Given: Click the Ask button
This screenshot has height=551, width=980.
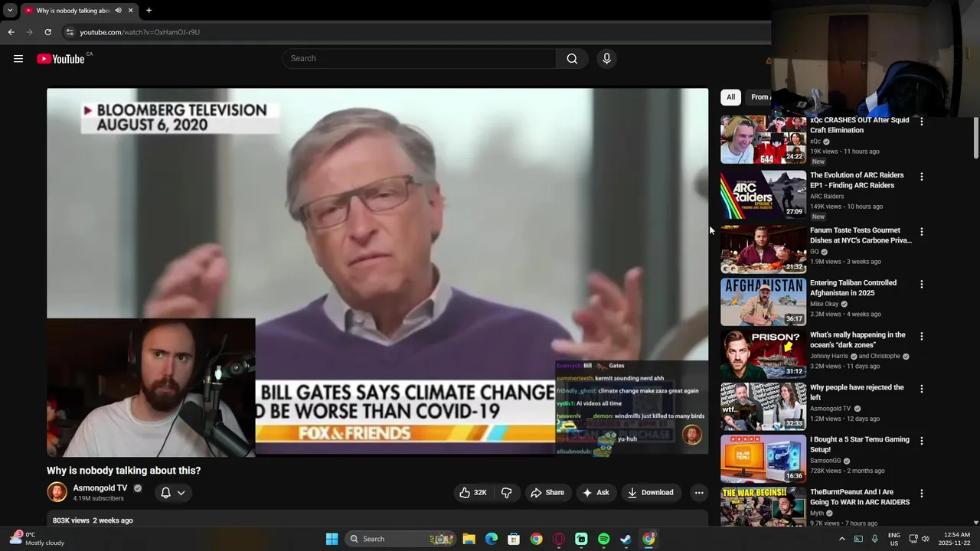Looking at the screenshot, I should click(x=596, y=493).
